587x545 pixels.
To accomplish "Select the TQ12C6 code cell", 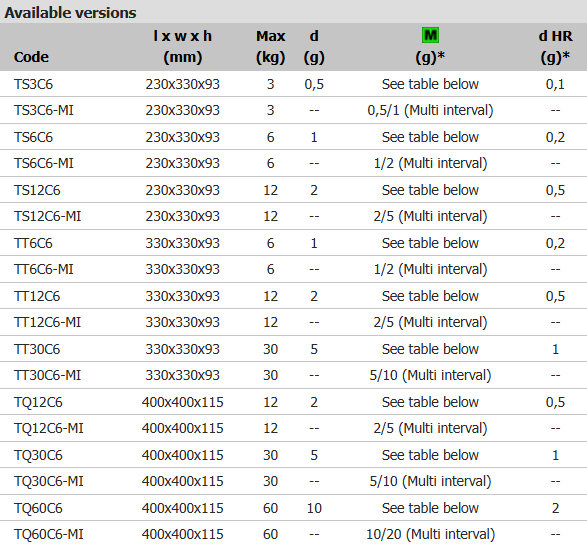I will click(x=38, y=402).
